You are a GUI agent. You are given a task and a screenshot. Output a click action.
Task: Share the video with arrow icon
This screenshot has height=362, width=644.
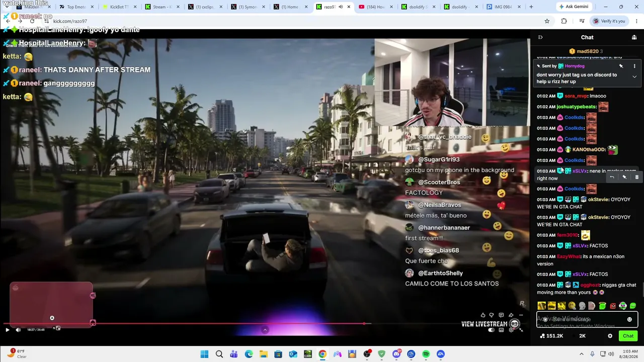[511, 315]
